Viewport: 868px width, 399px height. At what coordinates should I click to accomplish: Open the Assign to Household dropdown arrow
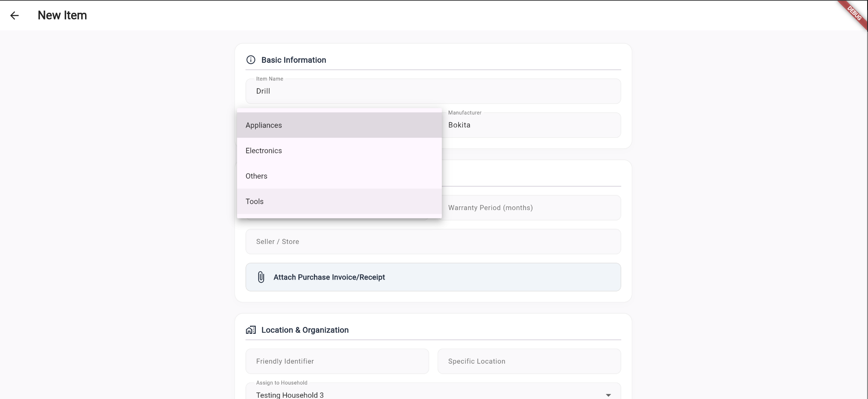(608, 395)
